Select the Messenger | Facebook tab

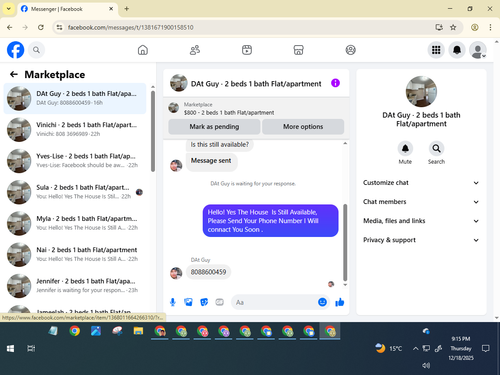click(x=67, y=9)
